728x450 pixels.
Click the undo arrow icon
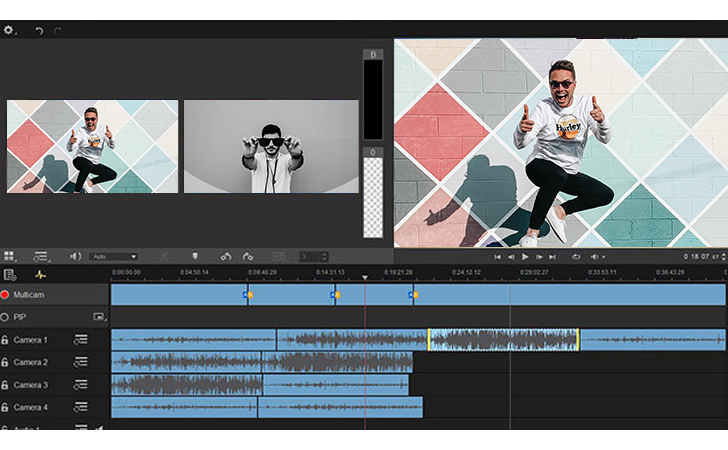[x=39, y=31]
